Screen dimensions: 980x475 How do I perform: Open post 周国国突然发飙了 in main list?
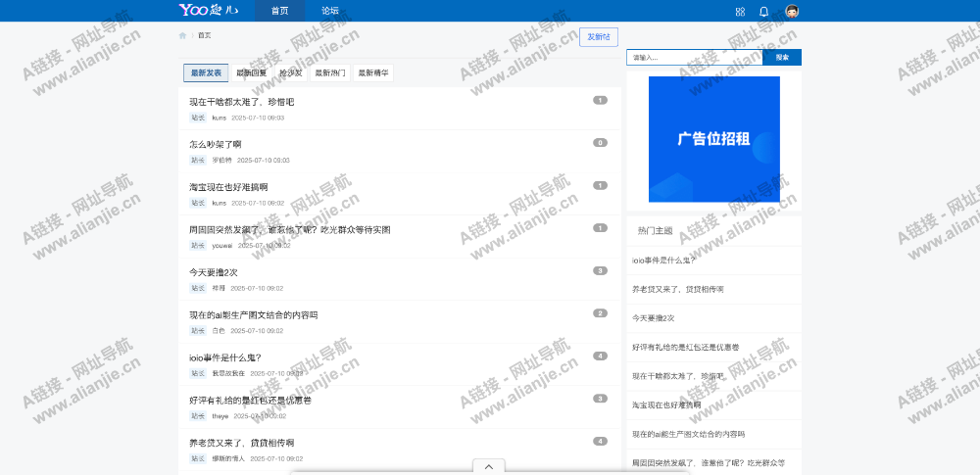(290, 230)
